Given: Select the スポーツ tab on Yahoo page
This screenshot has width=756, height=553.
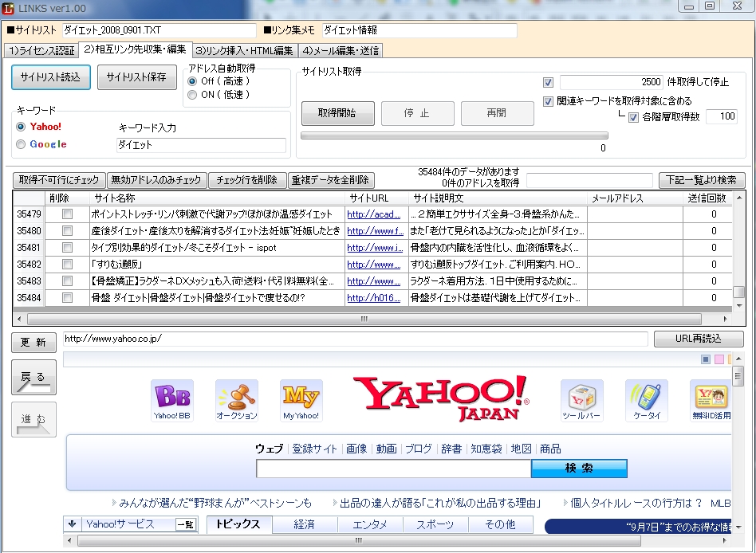Looking at the screenshot, I should pos(435,524).
